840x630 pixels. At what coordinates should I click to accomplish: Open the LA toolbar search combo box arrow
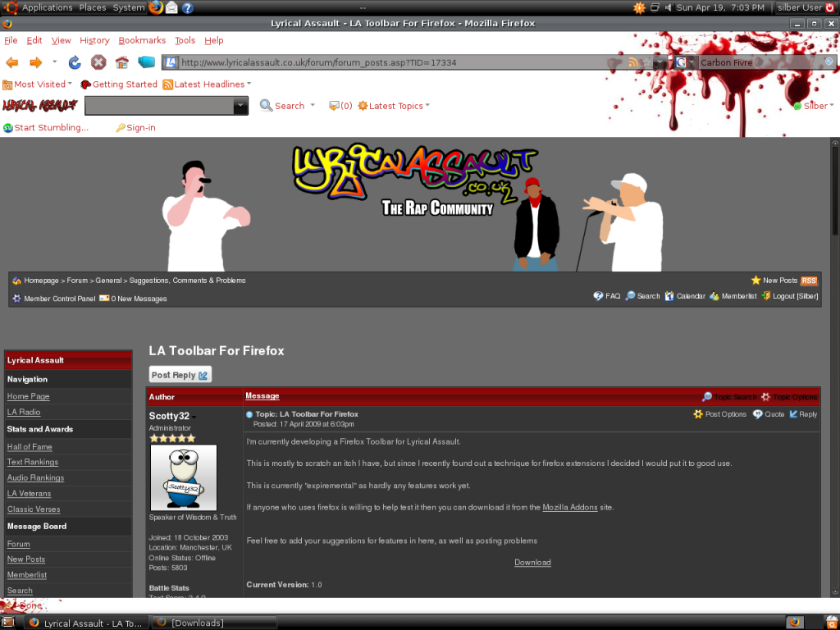240,106
